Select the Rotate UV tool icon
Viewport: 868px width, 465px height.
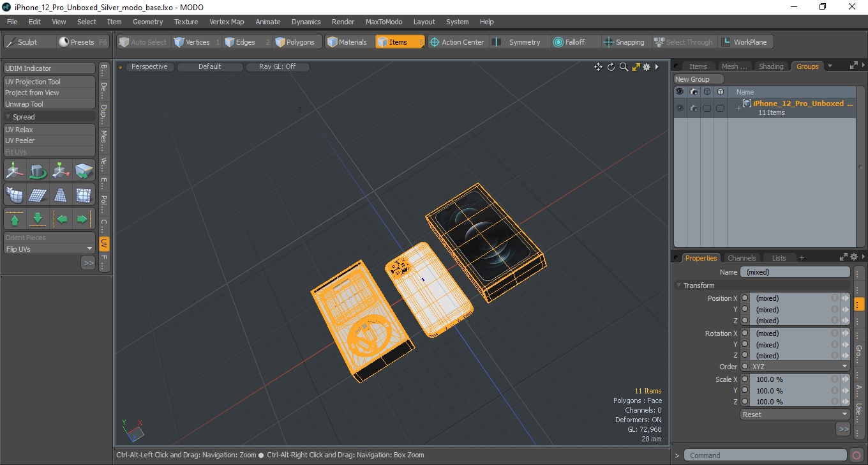[38, 170]
